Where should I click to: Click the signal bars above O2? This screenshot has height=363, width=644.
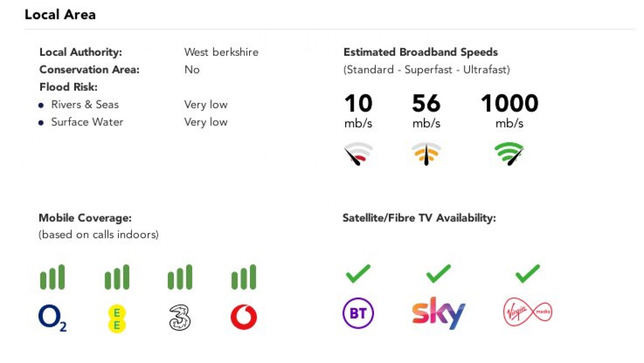[52, 277]
